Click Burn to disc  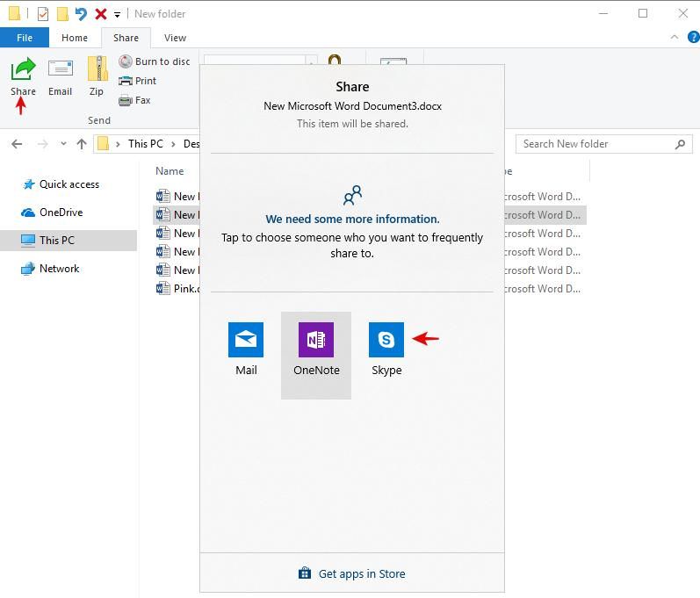(155, 61)
